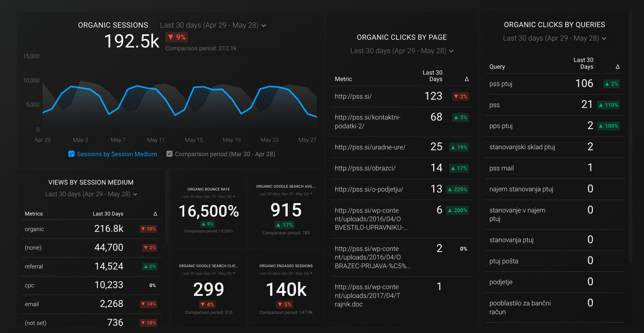Screen dimensions: 644x333
Task: Select the pss ptuj query row
Action: pyautogui.click(x=501, y=84)
